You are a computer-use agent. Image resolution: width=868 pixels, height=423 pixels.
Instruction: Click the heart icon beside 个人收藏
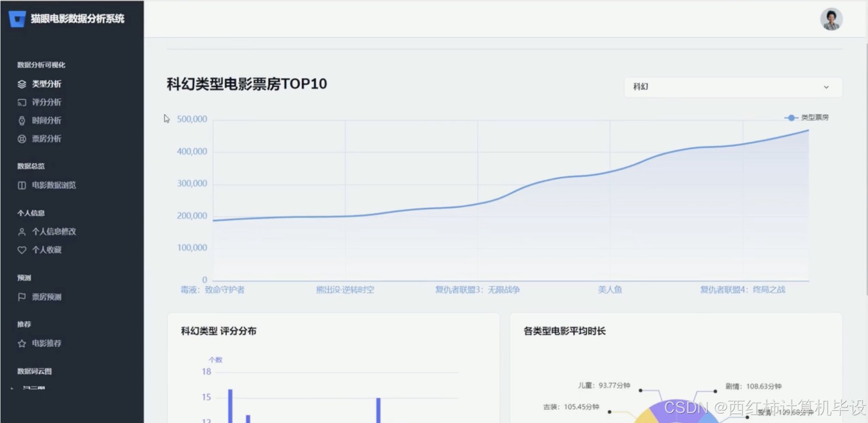22,250
